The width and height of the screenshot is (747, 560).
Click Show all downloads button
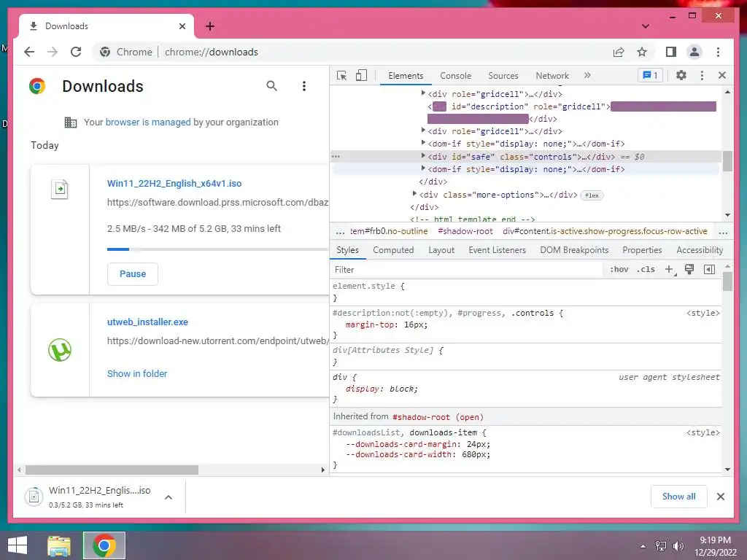pyautogui.click(x=679, y=496)
